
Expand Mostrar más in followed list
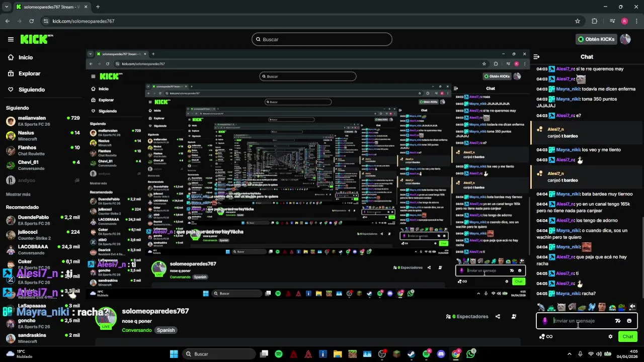[x=18, y=194]
